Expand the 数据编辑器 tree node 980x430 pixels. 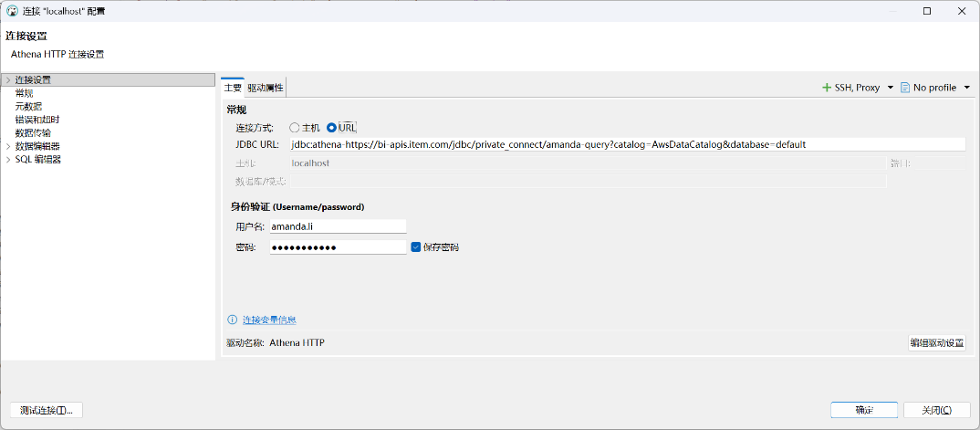click(x=7, y=146)
